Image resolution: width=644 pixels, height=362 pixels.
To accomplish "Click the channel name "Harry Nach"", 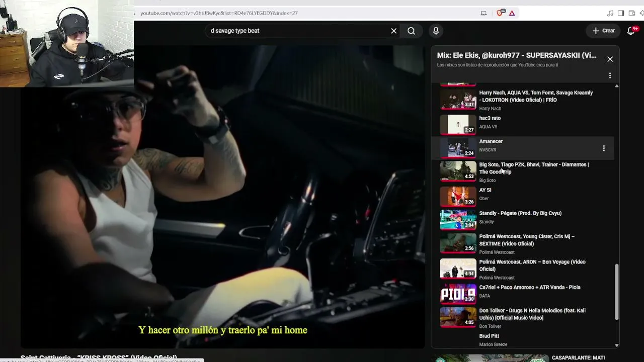I will tap(490, 109).
